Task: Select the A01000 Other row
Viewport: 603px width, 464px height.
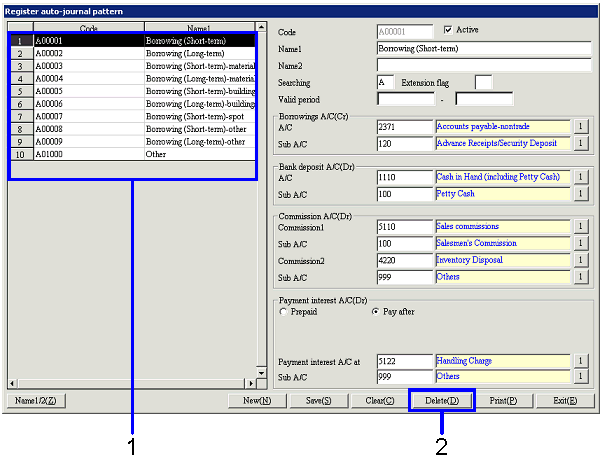Action: coord(140,155)
